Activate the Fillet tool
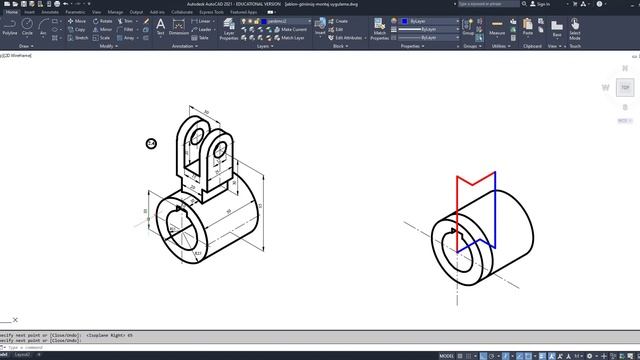The width and height of the screenshot is (640, 360). 125,29
